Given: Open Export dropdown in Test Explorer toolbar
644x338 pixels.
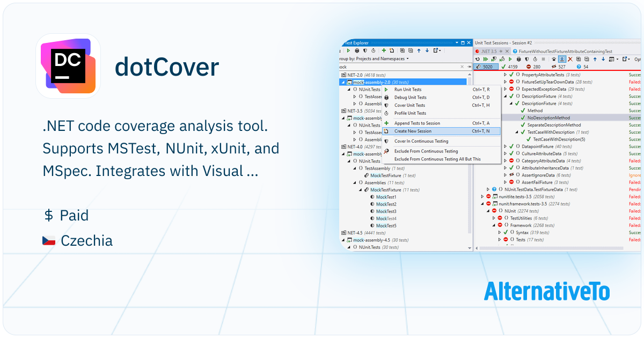Looking at the screenshot, I should pyautogui.click(x=437, y=50).
